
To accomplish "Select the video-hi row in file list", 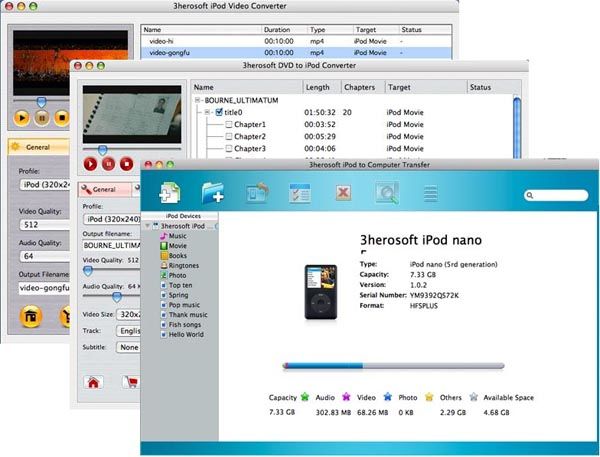I will point(296,41).
